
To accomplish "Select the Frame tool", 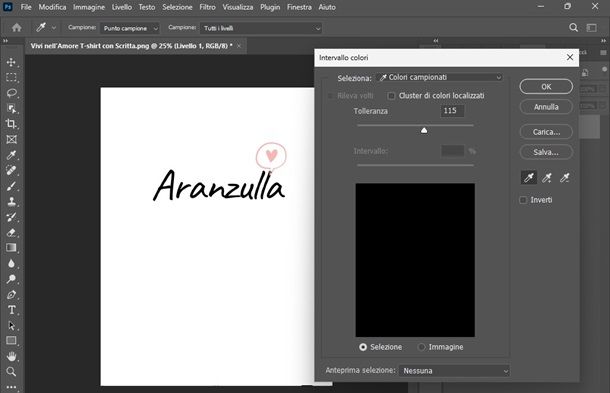I will click(11, 139).
